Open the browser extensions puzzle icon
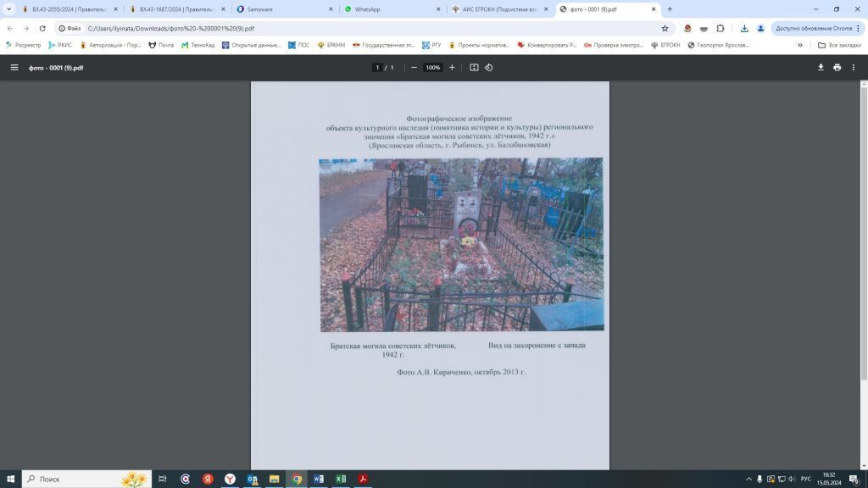The width and height of the screenshot is (868, 488). coord(721,28)
